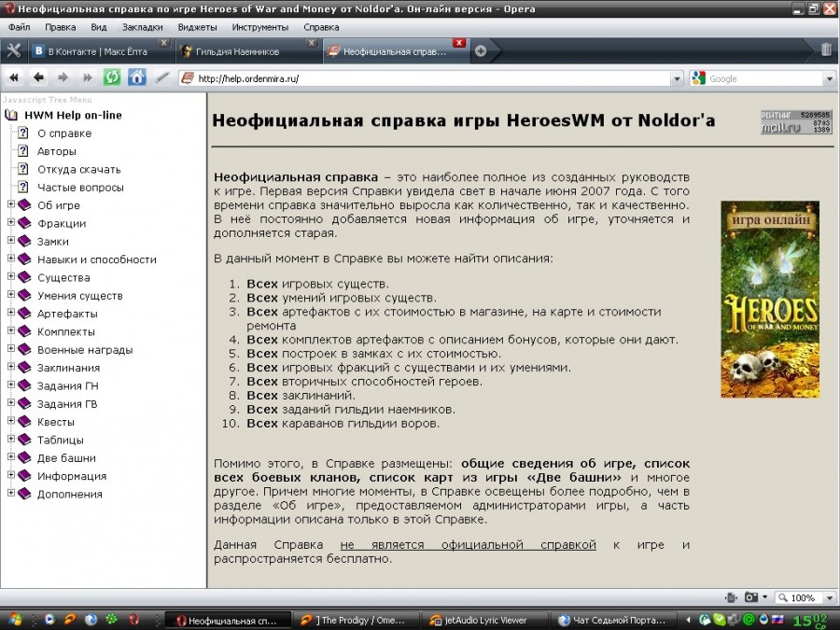Expand the Заклинания tree node

click(x=10, y=367)
